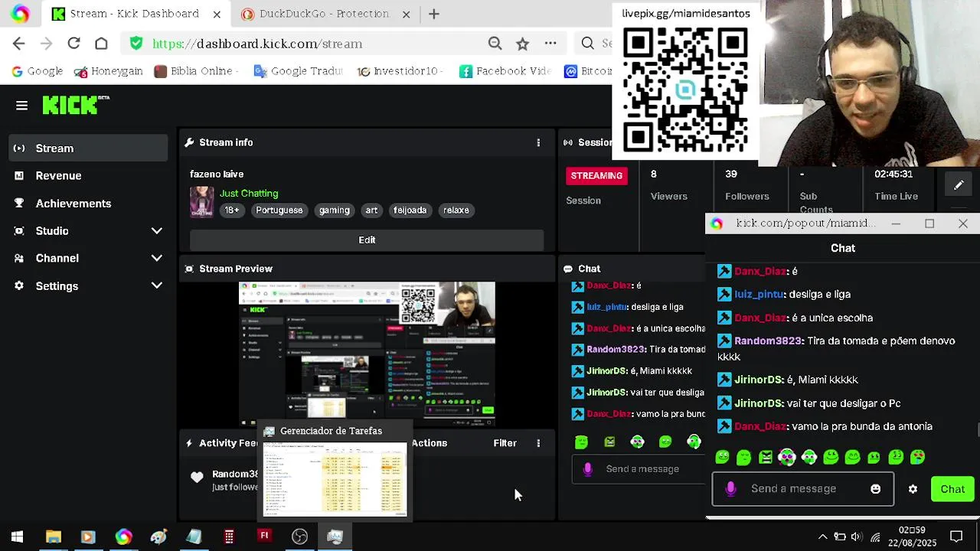Image resolution: width=980 pixels, height=551 pixels.
Task: Click the popout chat microphone icon
Action: click(730, 489)
